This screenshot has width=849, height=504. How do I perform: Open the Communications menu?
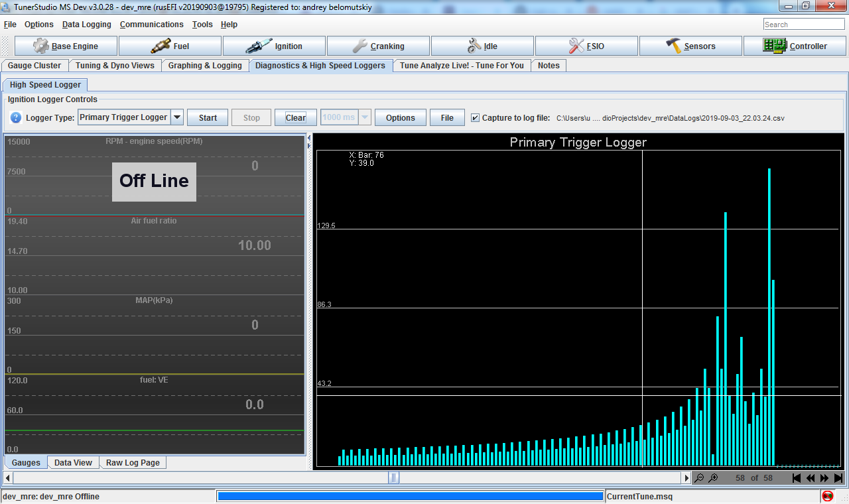pyautogui.click(x=152, y=25)
